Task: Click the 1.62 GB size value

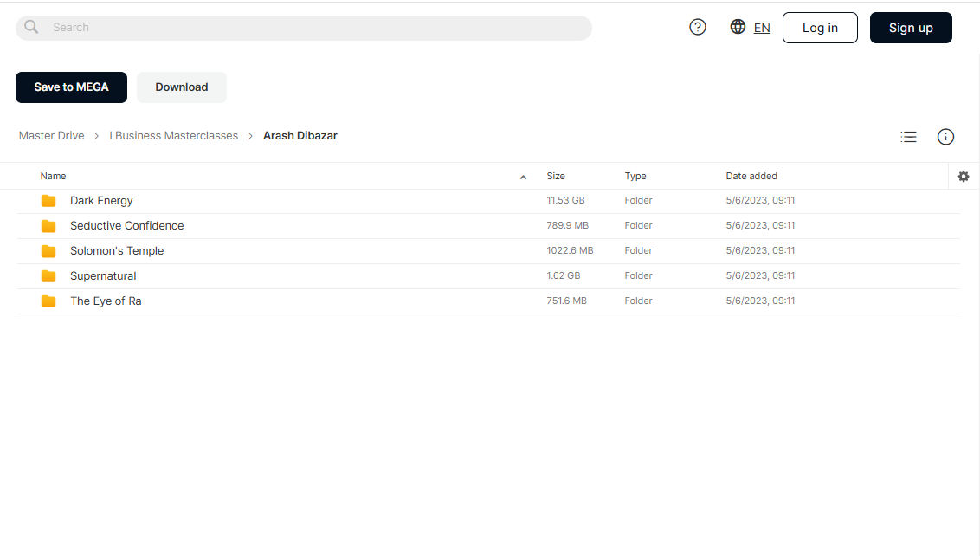Action: coord(563,275)
